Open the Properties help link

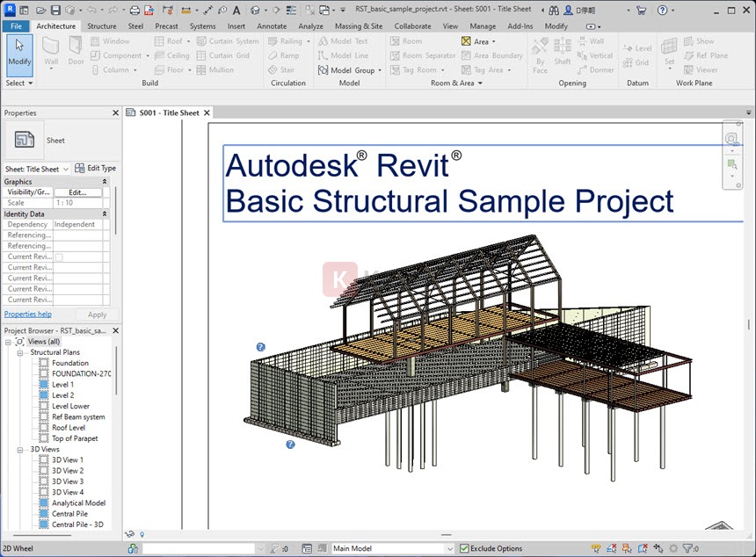(28, 314)
